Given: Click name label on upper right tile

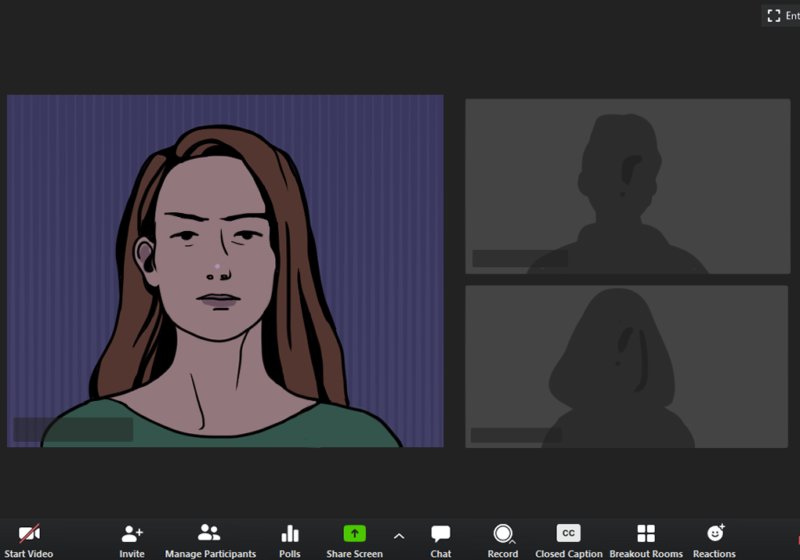Looking at the screenshot, I should click(x=519, y=258).
